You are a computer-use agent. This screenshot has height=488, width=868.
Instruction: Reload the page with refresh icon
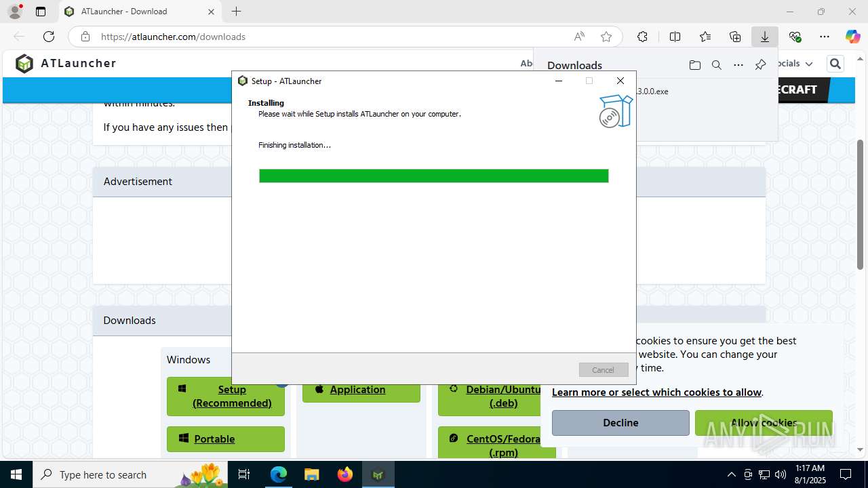[49, 37]
